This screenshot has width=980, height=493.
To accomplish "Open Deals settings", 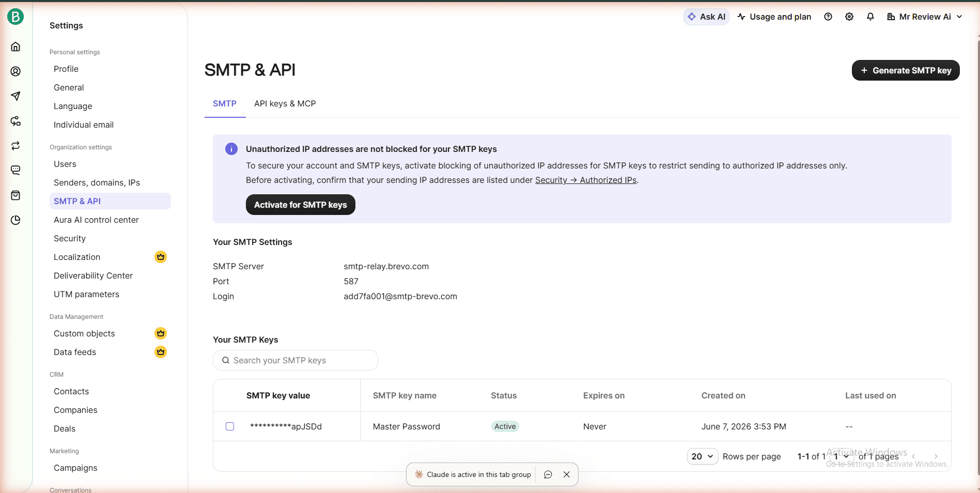I will coord(65,428).
